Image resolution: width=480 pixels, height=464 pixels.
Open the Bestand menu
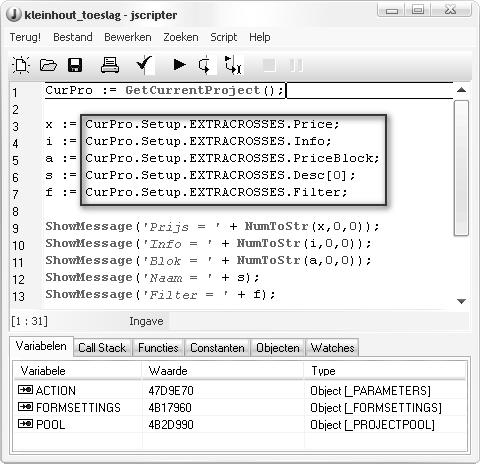73,37
